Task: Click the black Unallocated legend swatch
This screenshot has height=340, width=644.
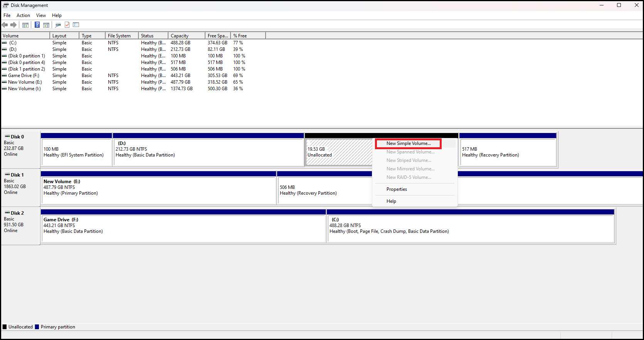Action: [x=5, y=327]
